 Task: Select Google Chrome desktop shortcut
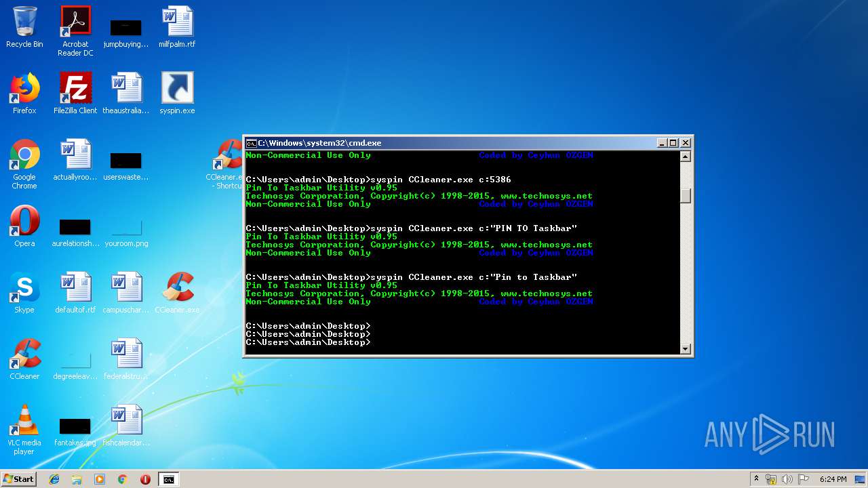pyautogui.click(x=24, y=164)
